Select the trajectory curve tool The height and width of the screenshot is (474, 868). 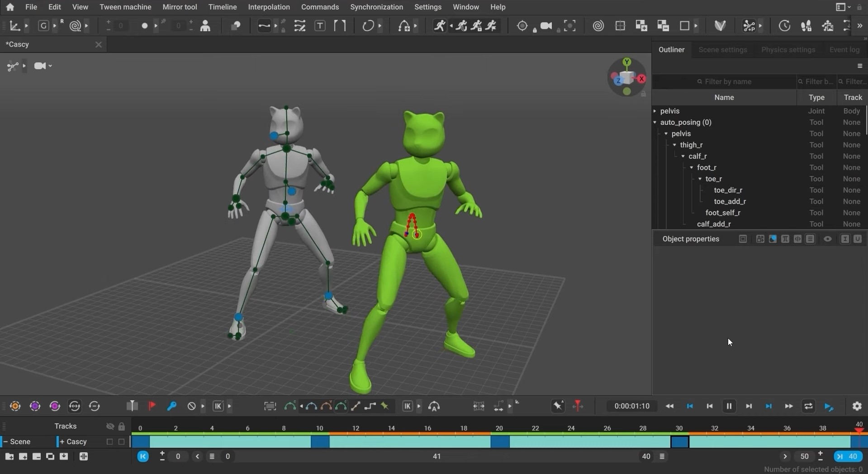[x=264, y=26]
